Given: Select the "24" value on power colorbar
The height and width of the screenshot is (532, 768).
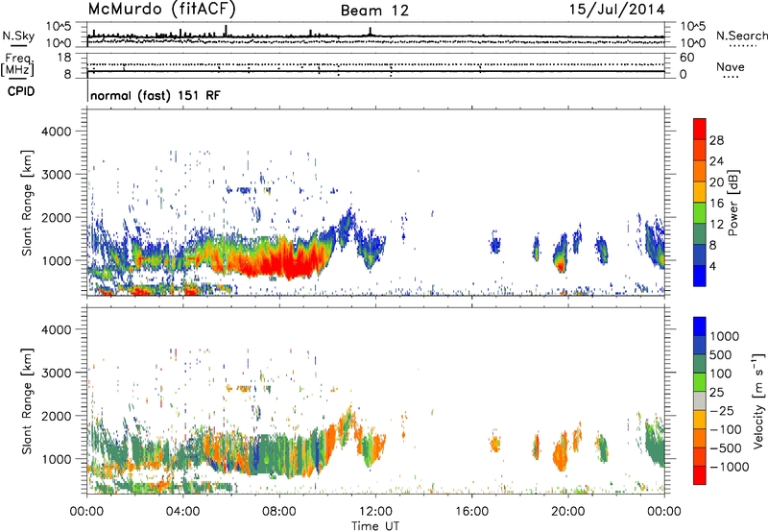Looking at the screenshot, I should (716, 161).
